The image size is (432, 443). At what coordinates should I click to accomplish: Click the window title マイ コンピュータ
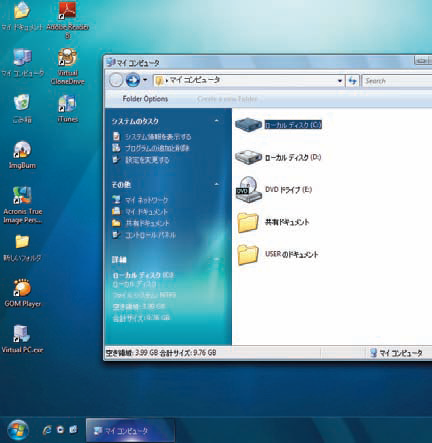pos(138,63)
